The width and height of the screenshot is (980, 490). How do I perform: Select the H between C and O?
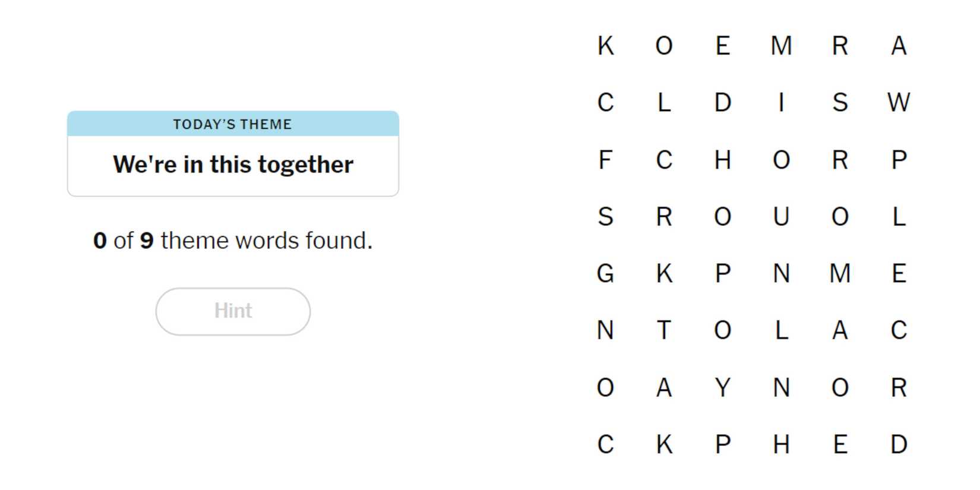coord(722,160)
